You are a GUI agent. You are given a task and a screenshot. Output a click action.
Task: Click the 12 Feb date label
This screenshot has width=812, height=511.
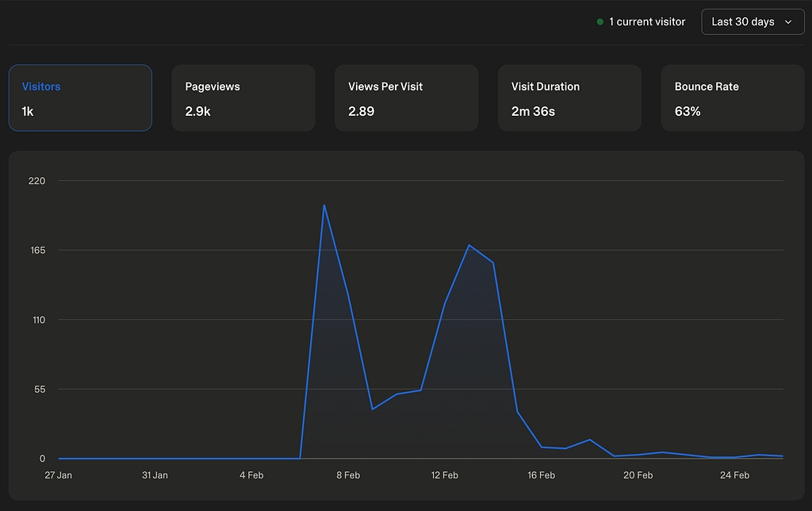[x=445, y=475]
